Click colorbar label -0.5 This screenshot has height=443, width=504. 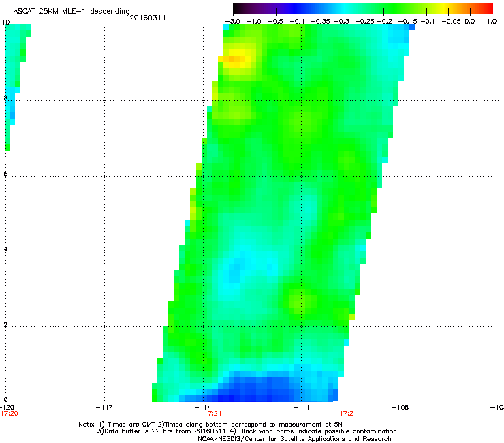point(275,22)
